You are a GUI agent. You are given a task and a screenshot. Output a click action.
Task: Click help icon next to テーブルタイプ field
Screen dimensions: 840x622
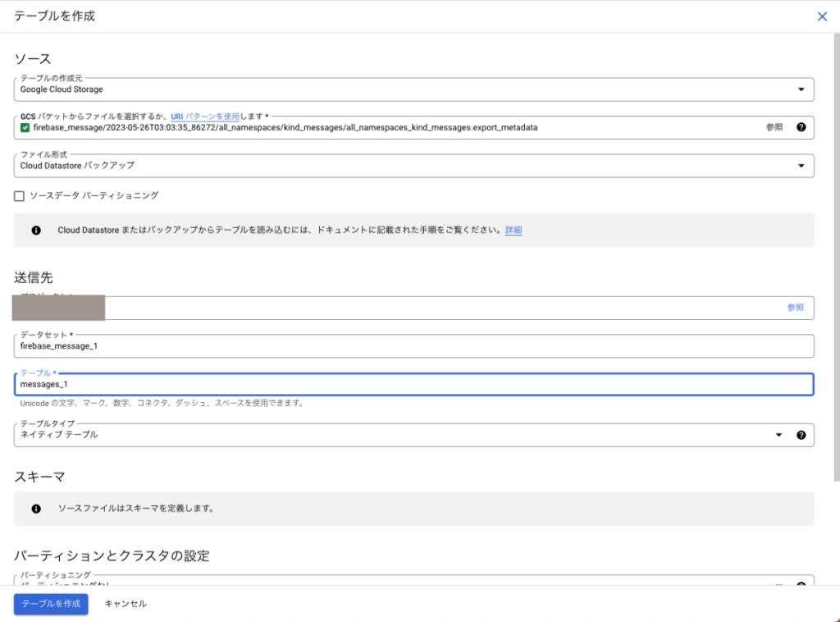(801, 435)
